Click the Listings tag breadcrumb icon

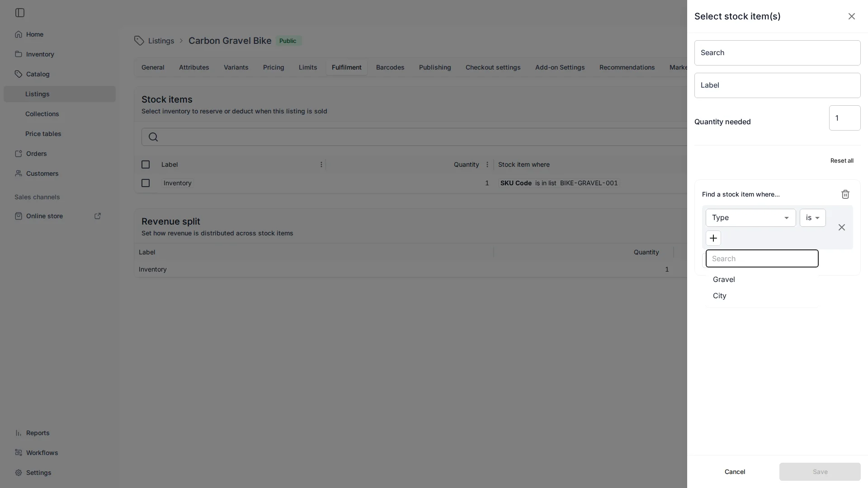click(139, 41)
